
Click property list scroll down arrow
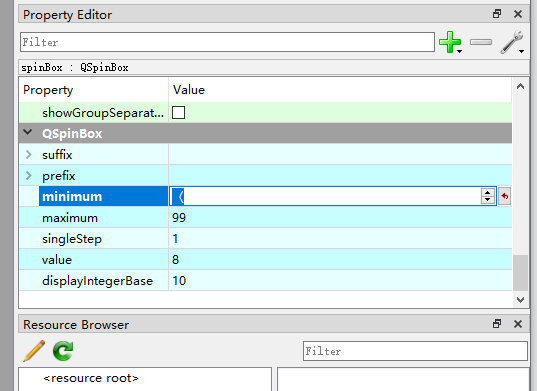[520, 300]
